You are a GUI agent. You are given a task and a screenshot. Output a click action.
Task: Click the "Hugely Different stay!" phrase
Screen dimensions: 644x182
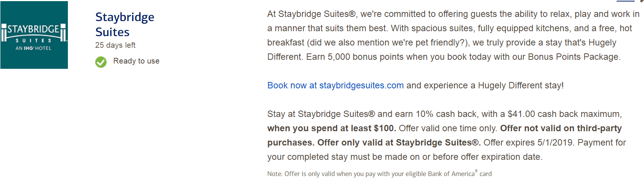[521, 85]
